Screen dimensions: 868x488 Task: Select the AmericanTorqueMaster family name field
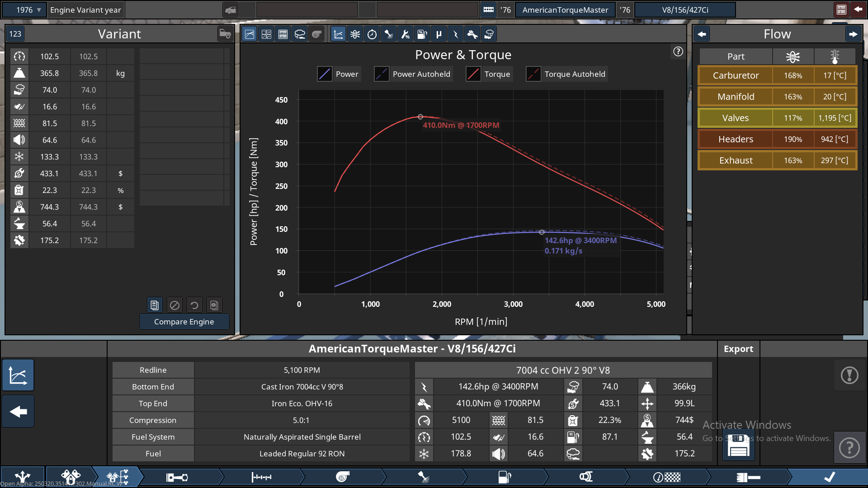point(565,9)
